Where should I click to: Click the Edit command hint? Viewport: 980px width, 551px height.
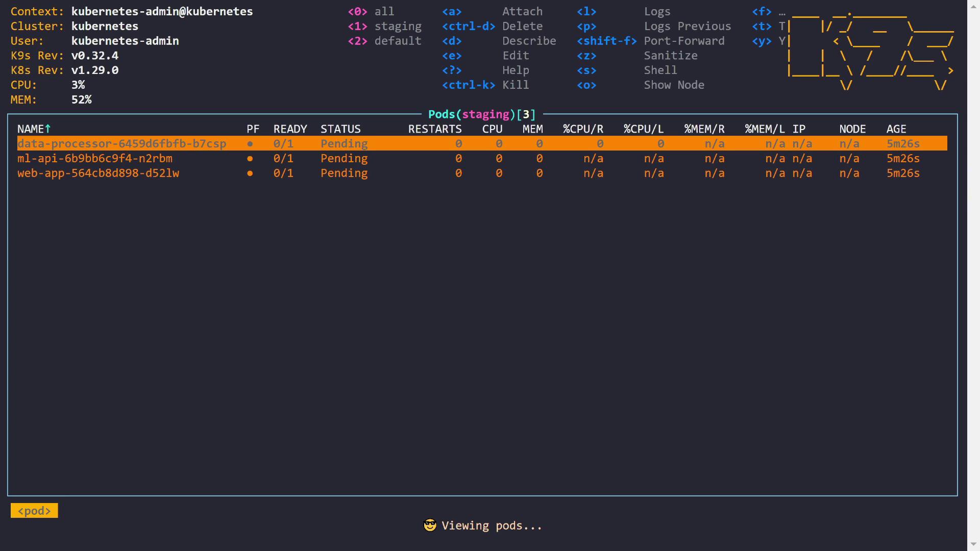coord(516,56)
